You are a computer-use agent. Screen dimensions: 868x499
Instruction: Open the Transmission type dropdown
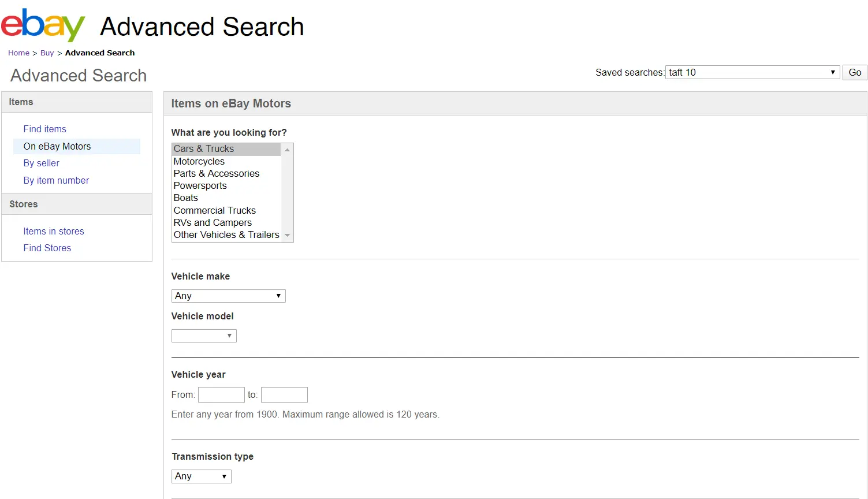[x=202, y=476]
